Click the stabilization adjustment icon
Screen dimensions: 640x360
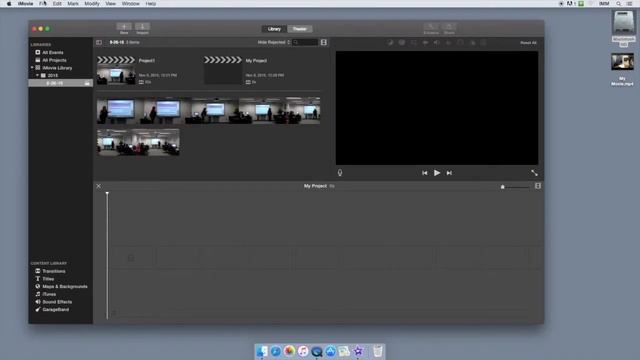pyautogui.click(x=425, y=42)
